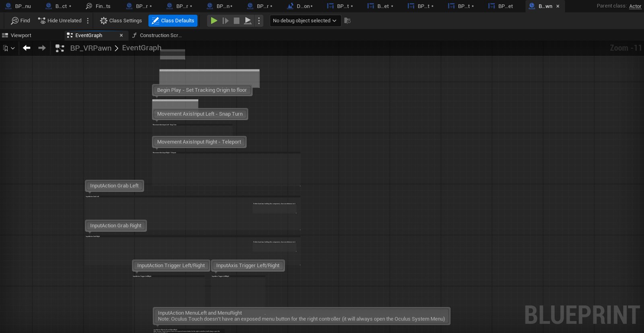Click the eject from player button

click(x=248, y=21)
